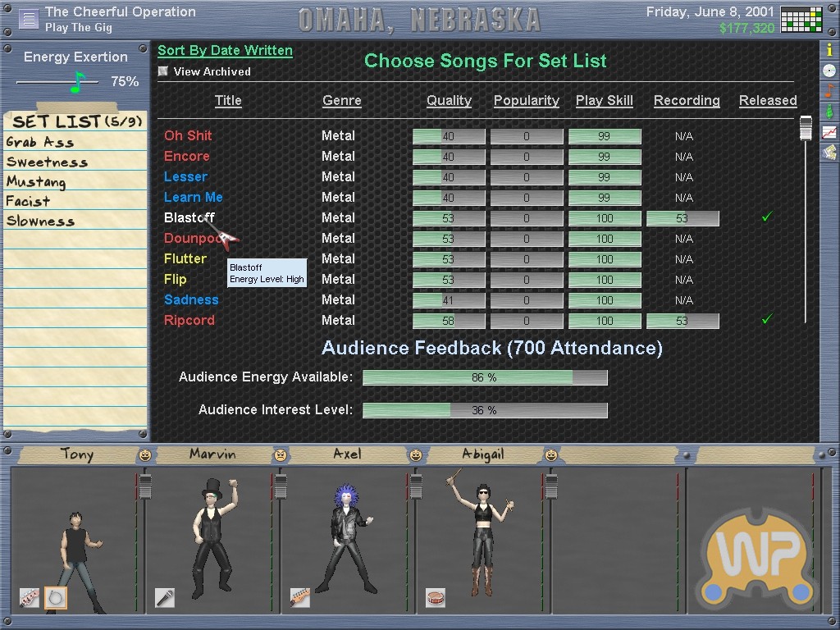Click the orange music note icon
The height and width of the screenshot is (630, 840).
[829, 90]
